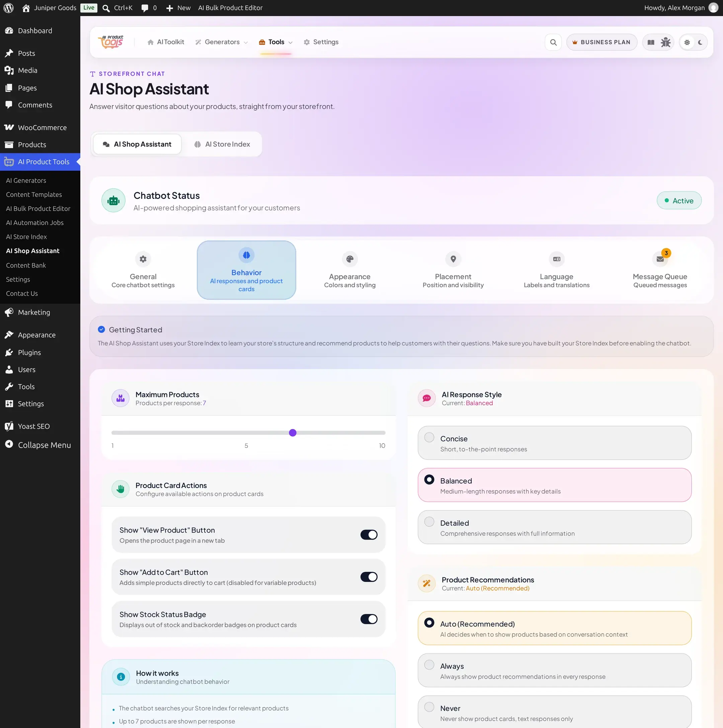Click the documentation book icon

[x=651, y=42]
